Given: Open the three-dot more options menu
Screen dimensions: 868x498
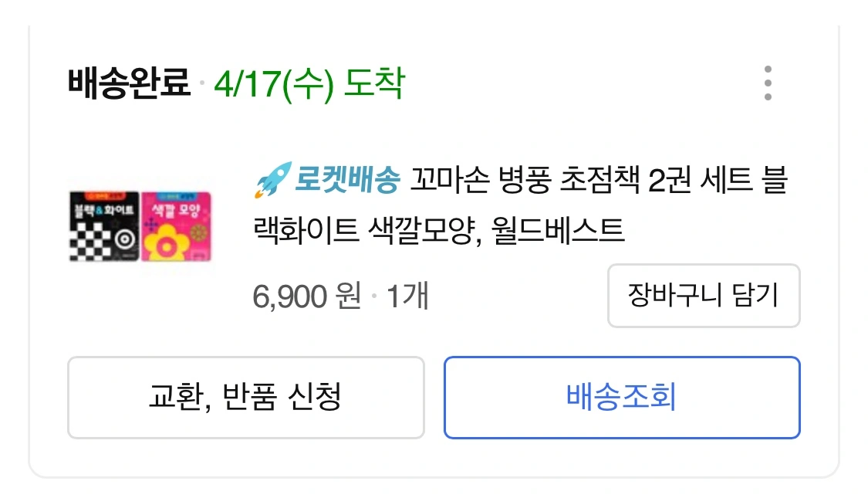Looking at the screenshot, I should pos(767,83).
